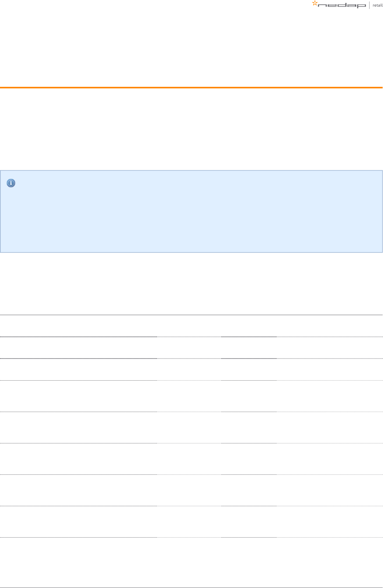Select the fifth row below table header

pos(191,459)
